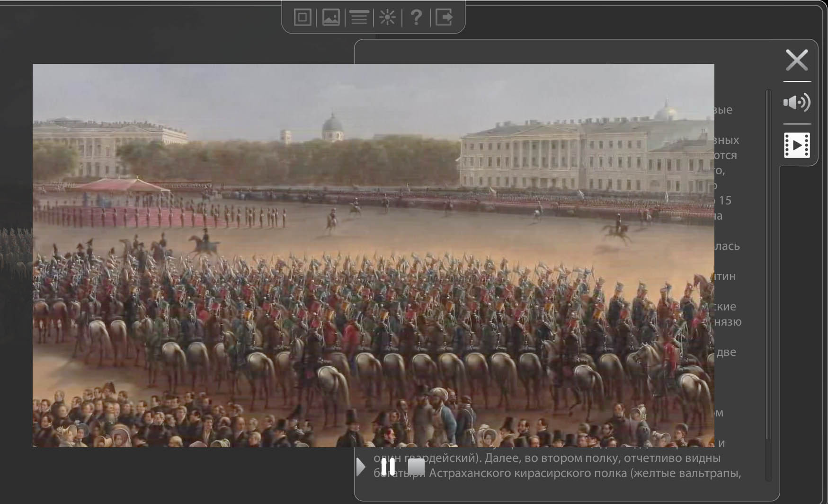Stop the video with the square button
This screenshot has width=828, height=504.
[x=416, y=467]
